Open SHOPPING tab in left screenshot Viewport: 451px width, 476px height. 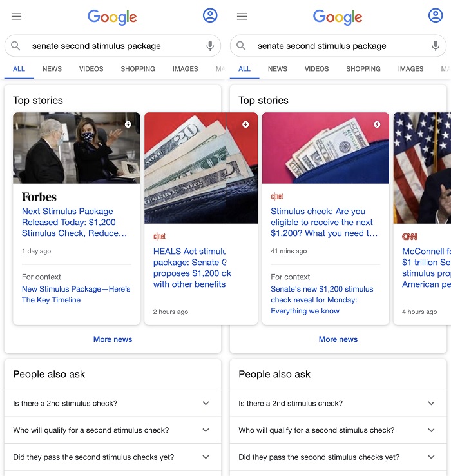coord(138,69)
